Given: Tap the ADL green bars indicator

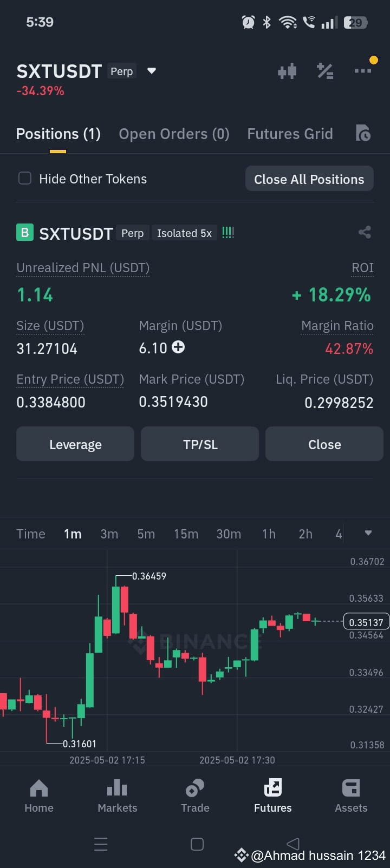Looking at the screenshot, I should click(228, 233).
